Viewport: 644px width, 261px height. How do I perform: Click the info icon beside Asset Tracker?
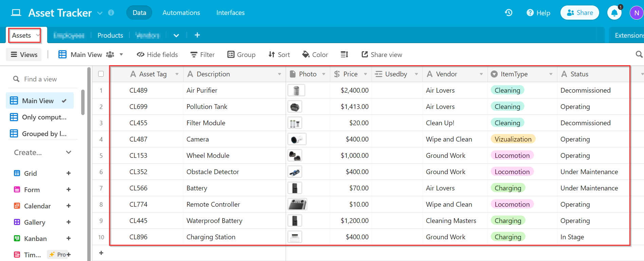click(111, 13)
